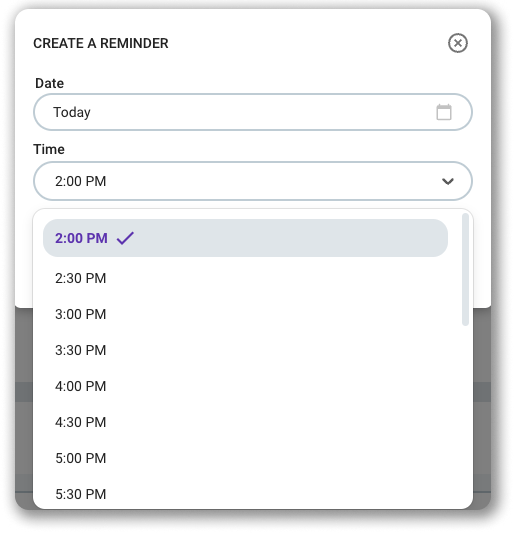Choose the 5:30 PM entry
The image size is (514, 533).
coord(245,494)
